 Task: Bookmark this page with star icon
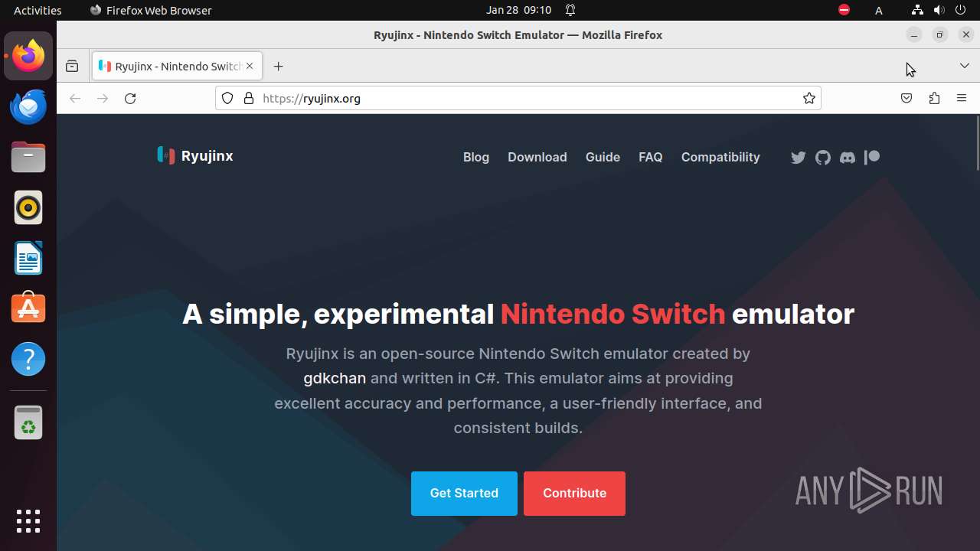(x=808, y=98)
